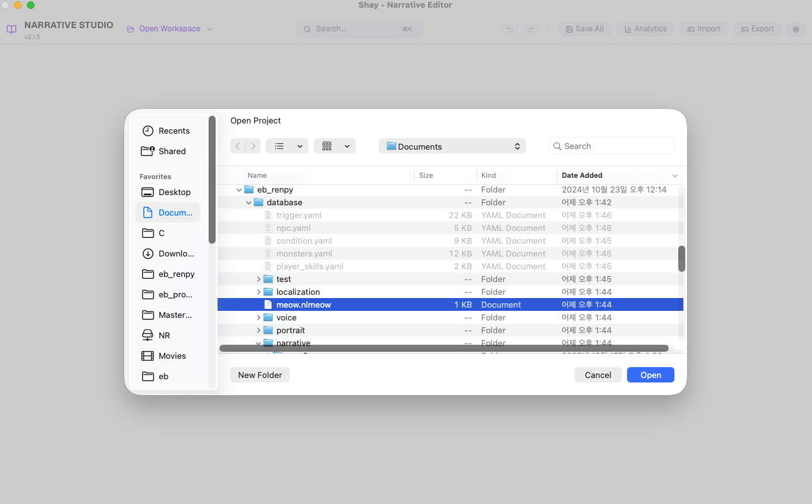Collapse the database folder
This screenshot has height=504, width=812.
[x=249, y=203]
